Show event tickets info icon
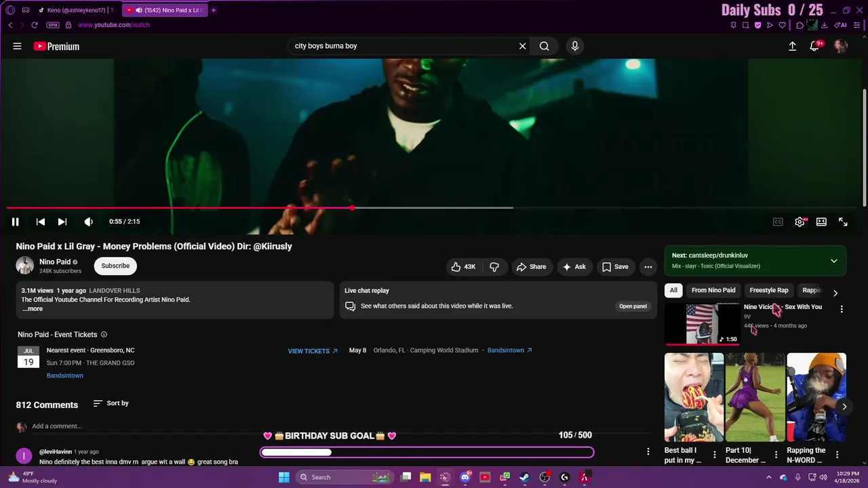Image resolution: width=868 pixels, height=488 pixels. pyautogui.click(x=104, y=335)
